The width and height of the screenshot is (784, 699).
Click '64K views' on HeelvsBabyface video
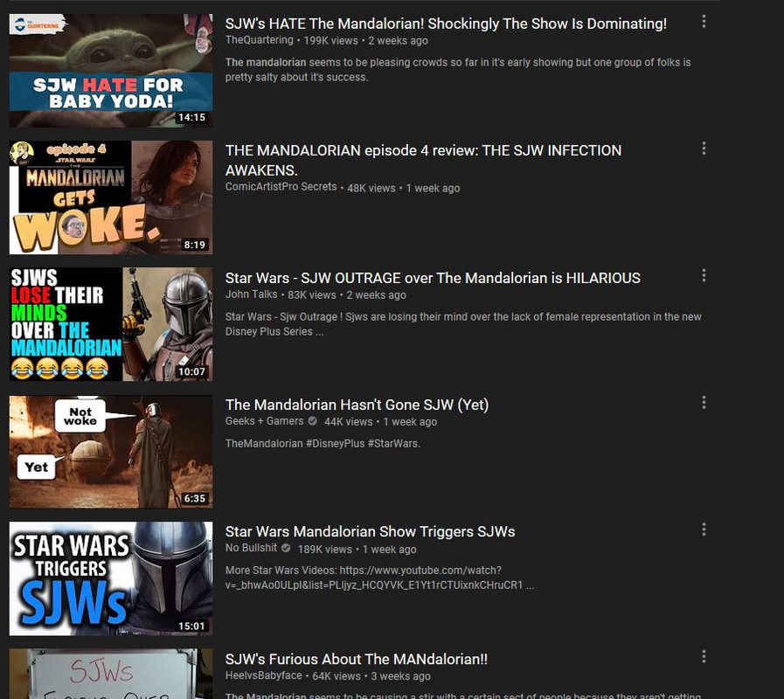pyautogui.click(x=336, y=676)
